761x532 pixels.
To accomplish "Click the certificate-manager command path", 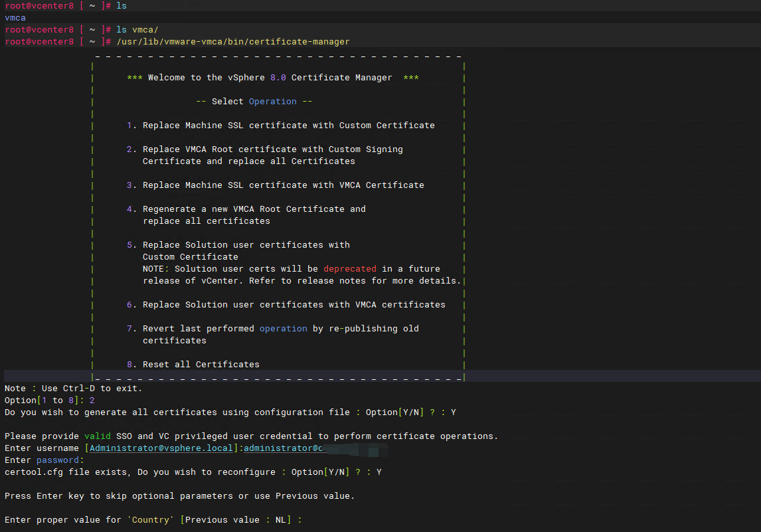I will pos(233,42).
